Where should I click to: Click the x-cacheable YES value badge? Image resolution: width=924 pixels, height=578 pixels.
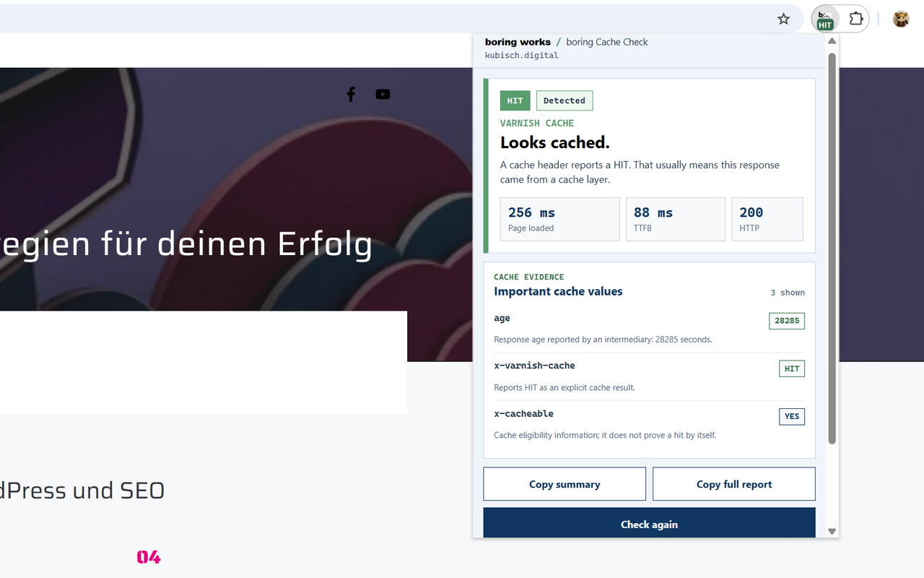(x=792, y=416)
